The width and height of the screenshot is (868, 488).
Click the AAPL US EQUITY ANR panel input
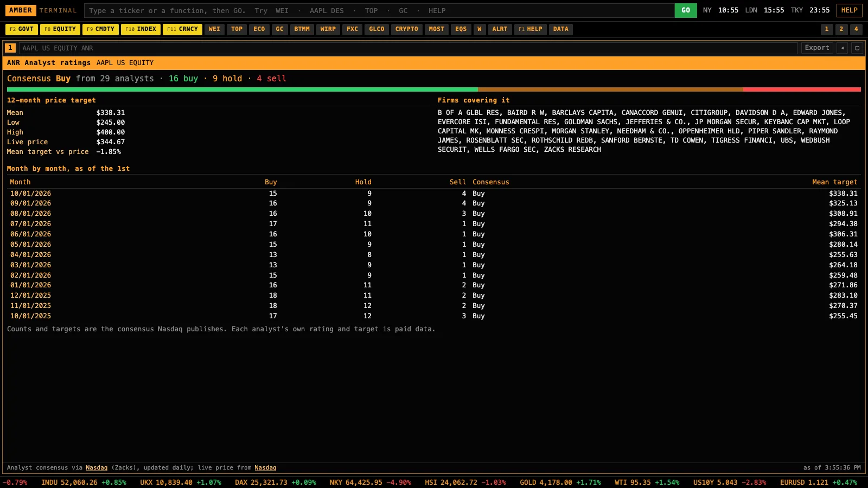[x=408, y=48]
